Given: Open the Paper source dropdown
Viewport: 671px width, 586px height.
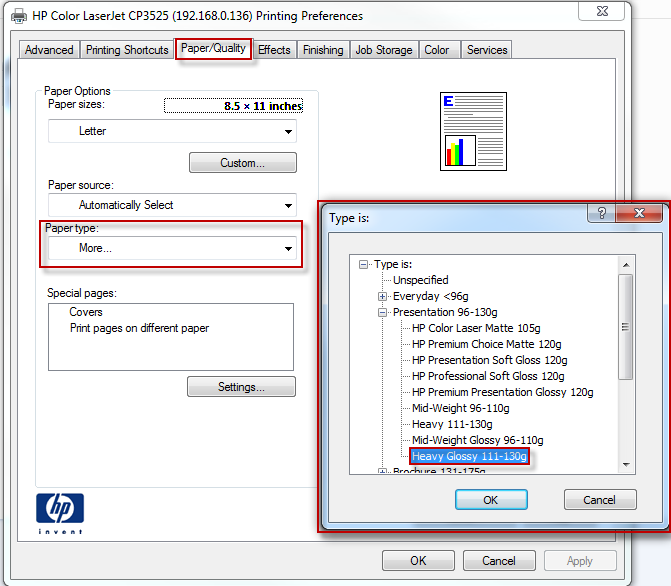Looking at the screenshot, I should point(172,205).
